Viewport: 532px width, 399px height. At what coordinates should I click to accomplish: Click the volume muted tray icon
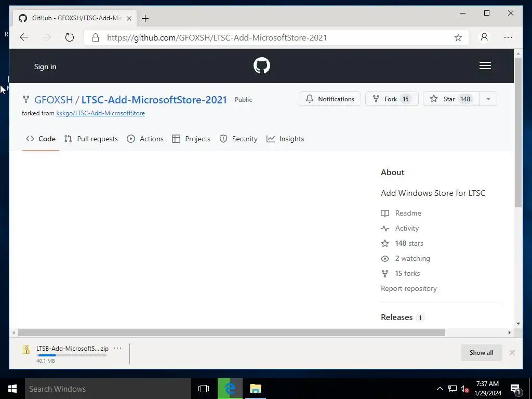pyautogui.click(x=465, y=389)
